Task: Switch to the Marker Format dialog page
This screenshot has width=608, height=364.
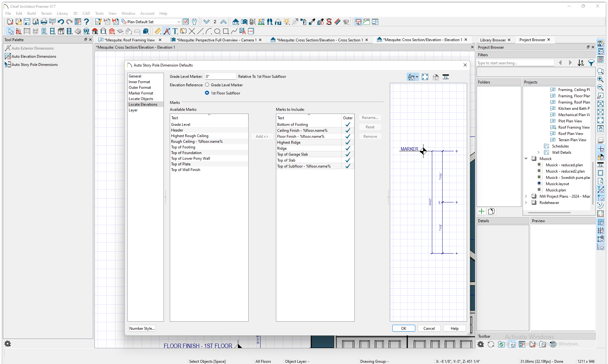Action: pos(141,93)
